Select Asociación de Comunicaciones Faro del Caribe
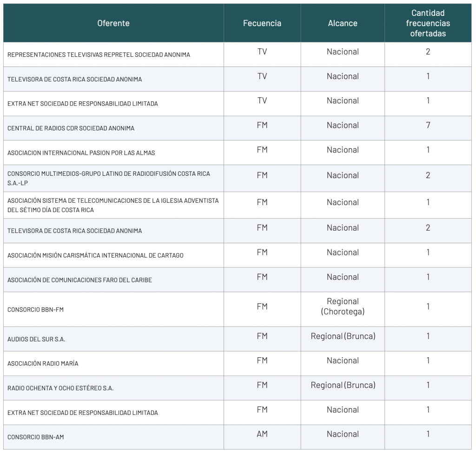The width and height of the screenshot is (476, 453). (79, 280)
